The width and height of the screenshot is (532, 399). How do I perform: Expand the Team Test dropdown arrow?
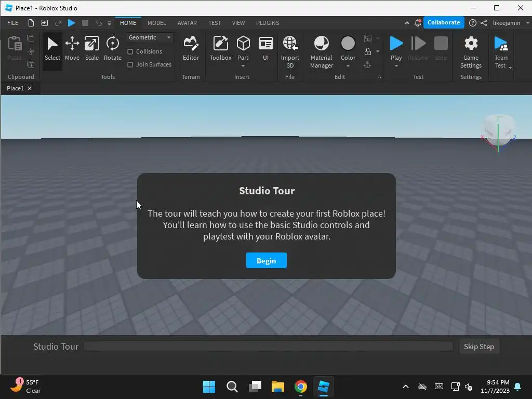pos(510,68)
